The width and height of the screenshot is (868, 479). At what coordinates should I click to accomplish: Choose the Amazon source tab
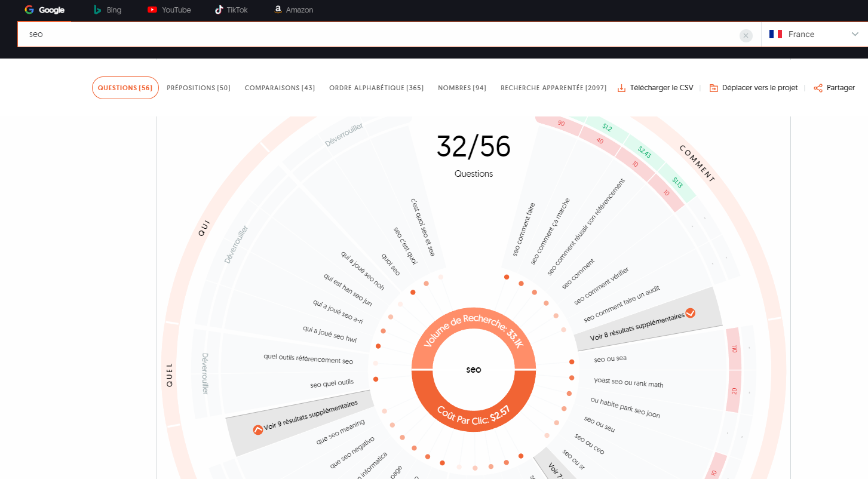click(293, 10)
